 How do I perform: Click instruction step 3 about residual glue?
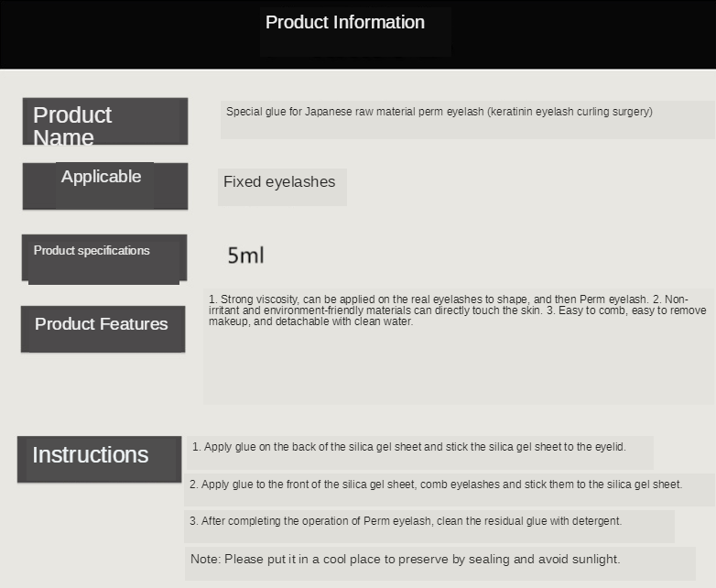[x=406, y=521]
